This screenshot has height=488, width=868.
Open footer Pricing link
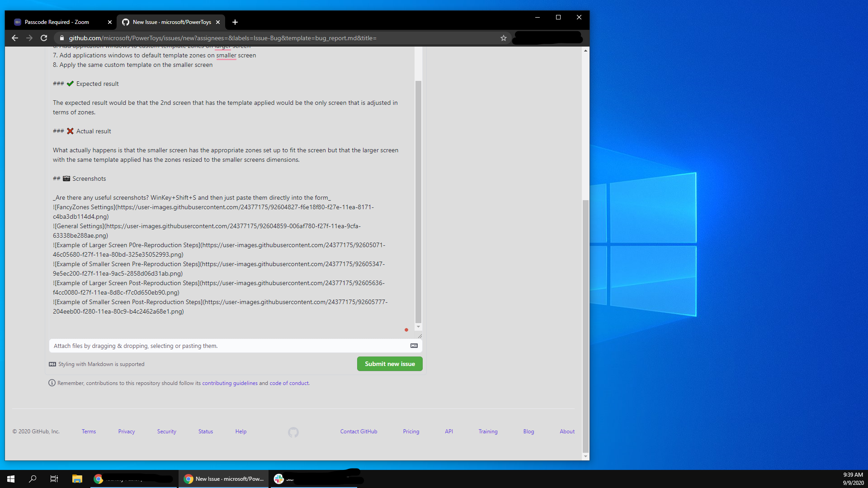(411, 432)
